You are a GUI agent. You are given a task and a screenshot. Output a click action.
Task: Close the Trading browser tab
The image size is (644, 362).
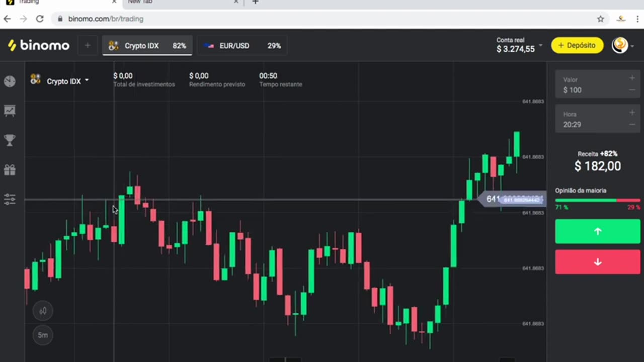pos(114,2)
